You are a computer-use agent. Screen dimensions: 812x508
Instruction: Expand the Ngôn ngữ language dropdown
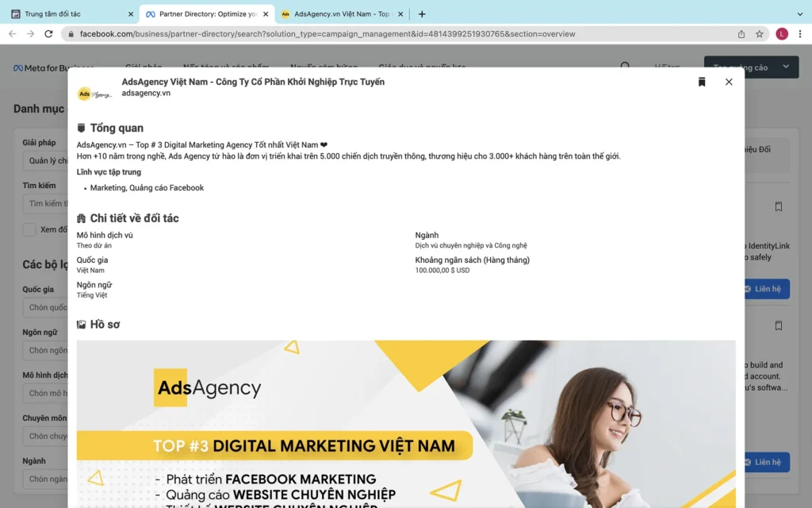(48, 350)
